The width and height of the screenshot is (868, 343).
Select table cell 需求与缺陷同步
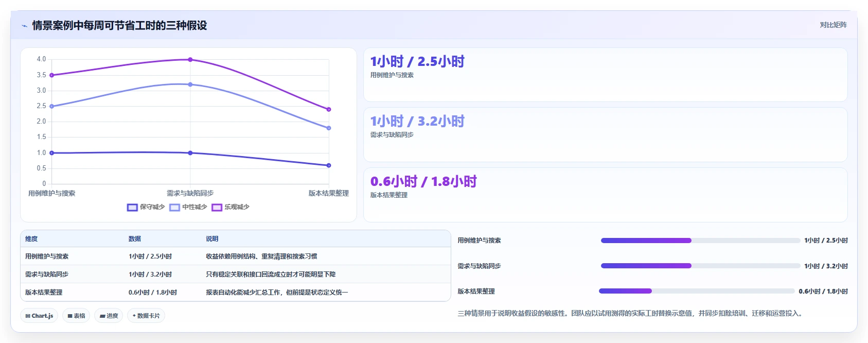[x=47, y=275]
